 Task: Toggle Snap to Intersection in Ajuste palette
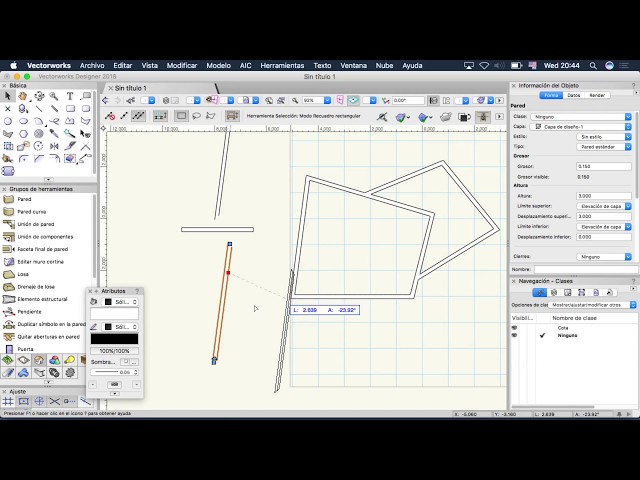54,401
